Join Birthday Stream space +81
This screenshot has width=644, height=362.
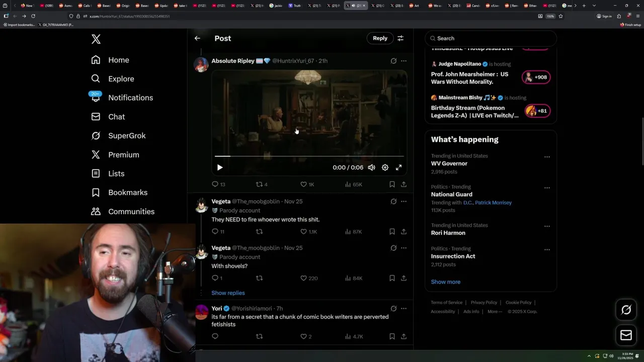[x=537, y=111]
